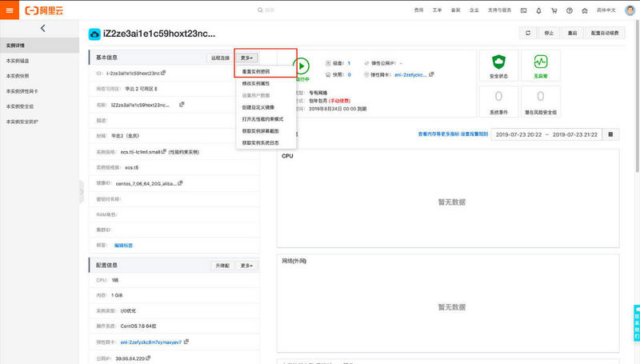The width and height of the screenshot is (640, 364).
Task: Expand the 更多 dropdown in 基本信息
Action: 246,58
